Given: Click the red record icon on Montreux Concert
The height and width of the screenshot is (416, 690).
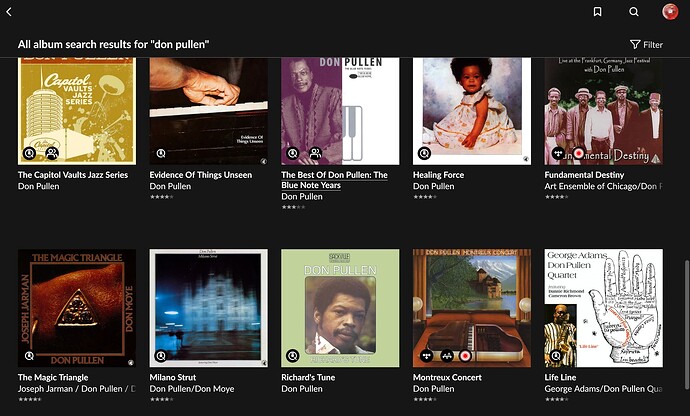Looking at the screenshot, I should [x=465, y=355].
